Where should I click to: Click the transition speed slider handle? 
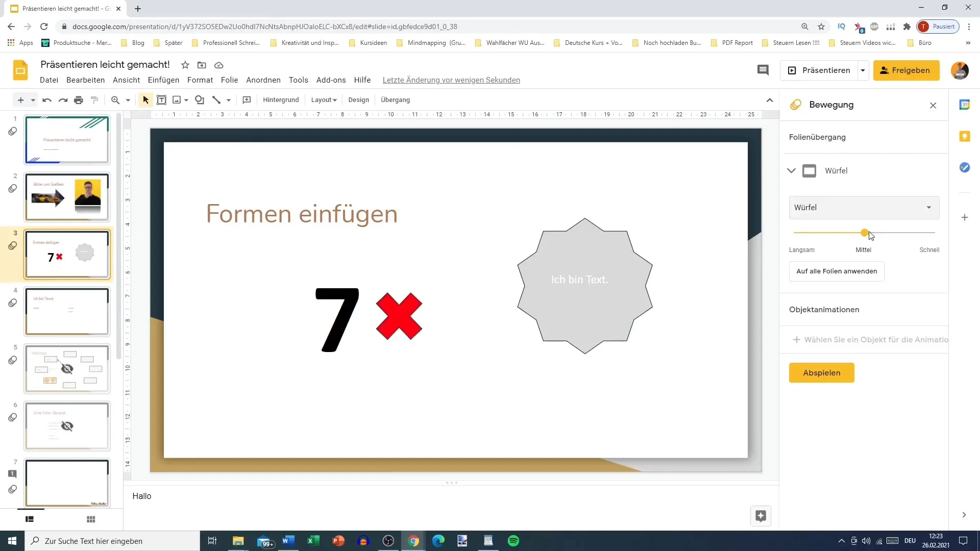864,233
